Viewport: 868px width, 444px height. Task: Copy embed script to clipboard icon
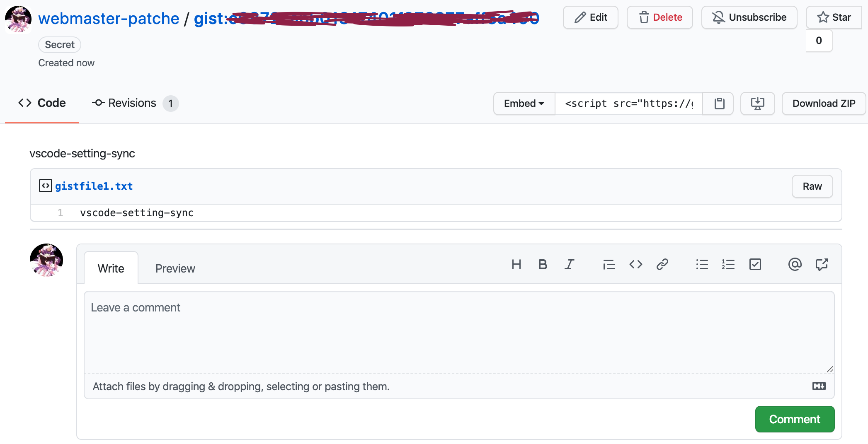point(719,104)
